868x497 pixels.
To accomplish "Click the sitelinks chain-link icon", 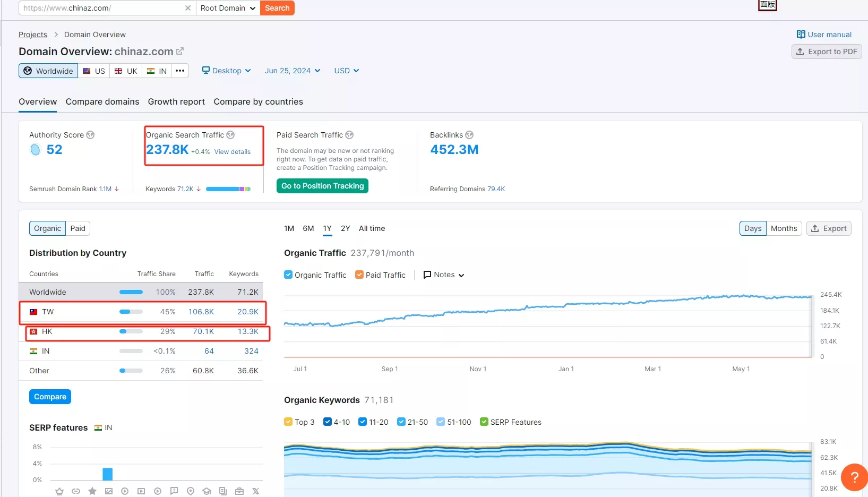I will pyautogui.click(x=76, y=491).
